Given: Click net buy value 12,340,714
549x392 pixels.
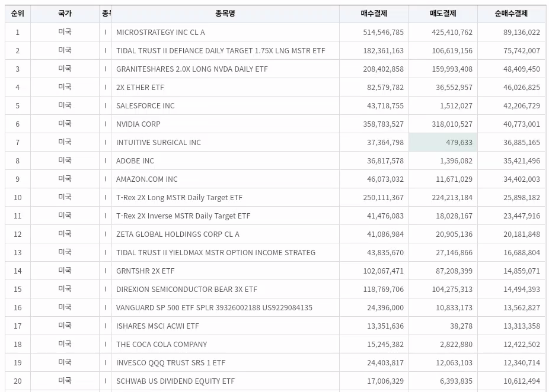Looking at the screenshot, I should coord(522,363).
